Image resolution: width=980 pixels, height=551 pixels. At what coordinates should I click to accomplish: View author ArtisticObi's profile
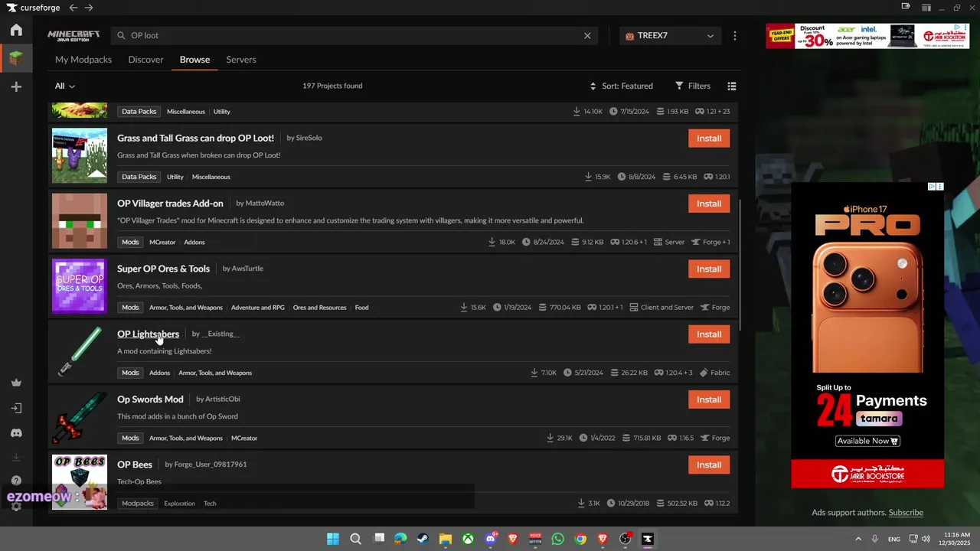tap(223, 399)
